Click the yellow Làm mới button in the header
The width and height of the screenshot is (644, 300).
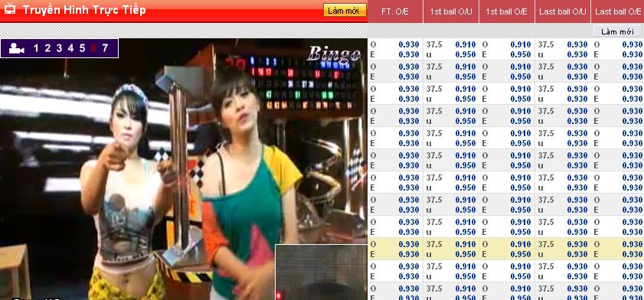pyautogui.click(x=345, y=10)
